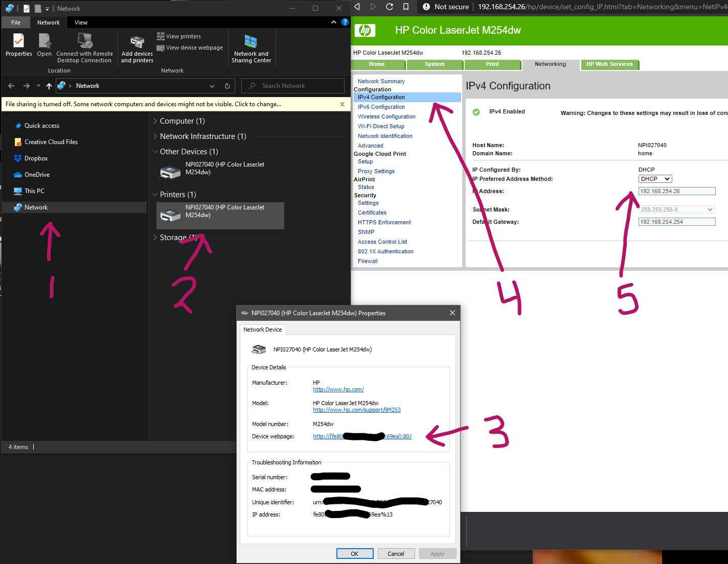Viewport: 728px width, 564px height.
Task: Click the browser address URL
Action: (602, 7)
